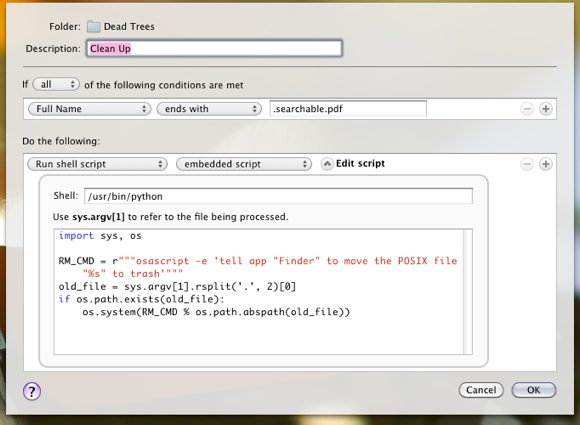Collapse the Edit script disclosure arrow
The width and height of the screenshot is (580, 425).
click(327, 164)
